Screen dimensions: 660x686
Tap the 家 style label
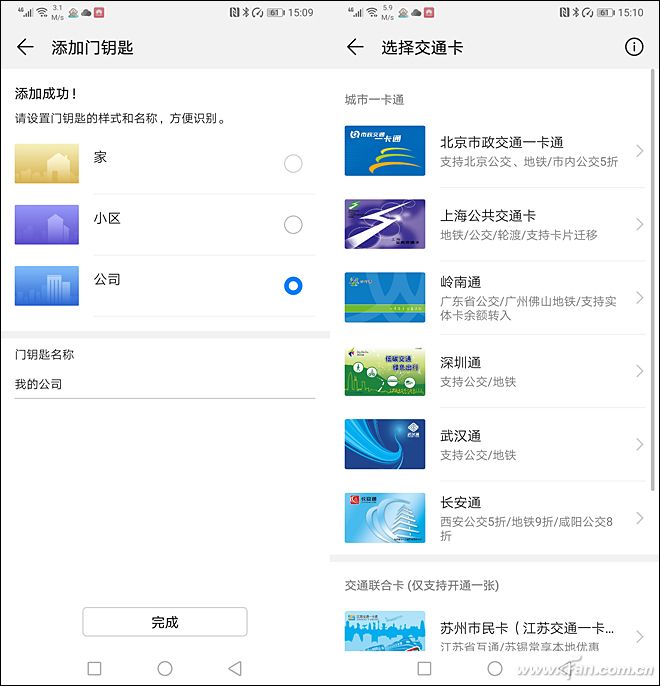coord(100,158)
